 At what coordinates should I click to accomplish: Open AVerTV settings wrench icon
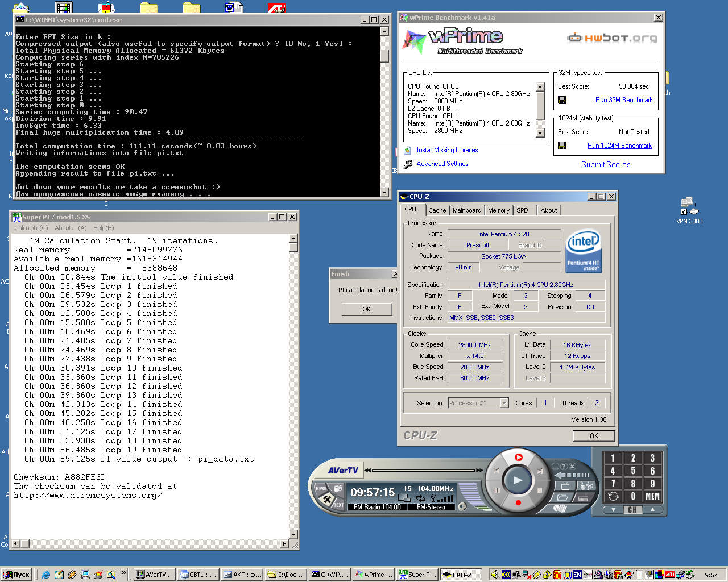point(327,499)
